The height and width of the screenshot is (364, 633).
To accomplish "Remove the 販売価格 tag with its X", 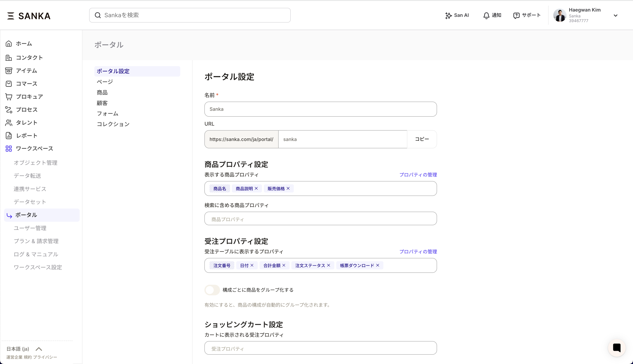I will [x=288, y=189].
